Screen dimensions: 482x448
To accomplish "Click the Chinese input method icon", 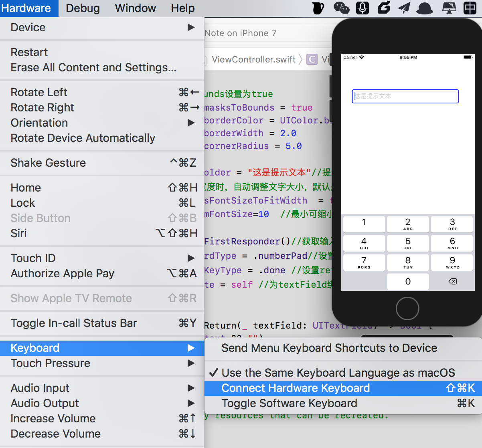I will [470, 8].
